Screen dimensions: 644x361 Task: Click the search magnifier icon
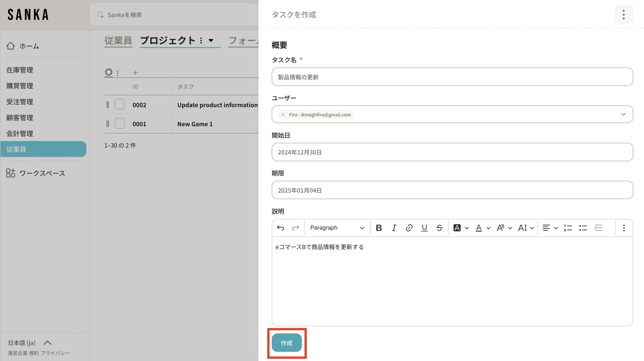point(100,15)
